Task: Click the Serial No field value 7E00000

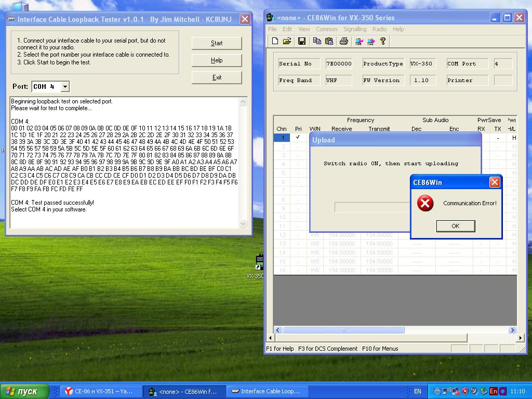Action: (339, 63)
